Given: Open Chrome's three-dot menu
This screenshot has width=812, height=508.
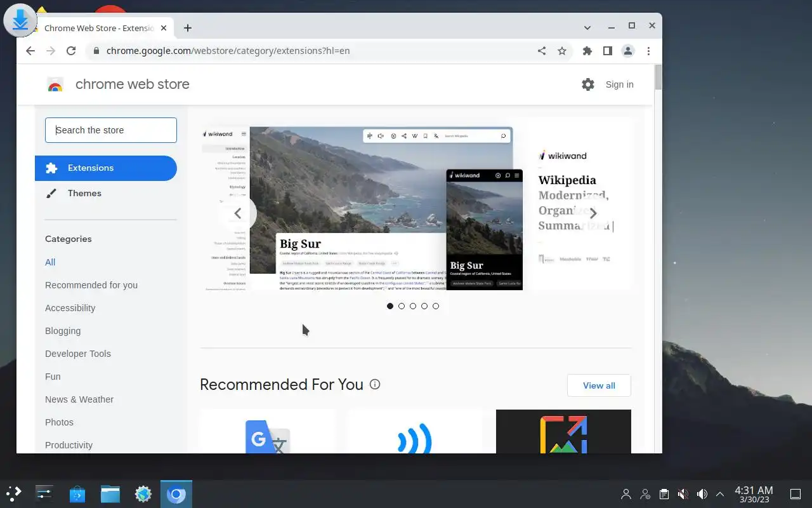Looking at the screenshot, I should [648, 51].
